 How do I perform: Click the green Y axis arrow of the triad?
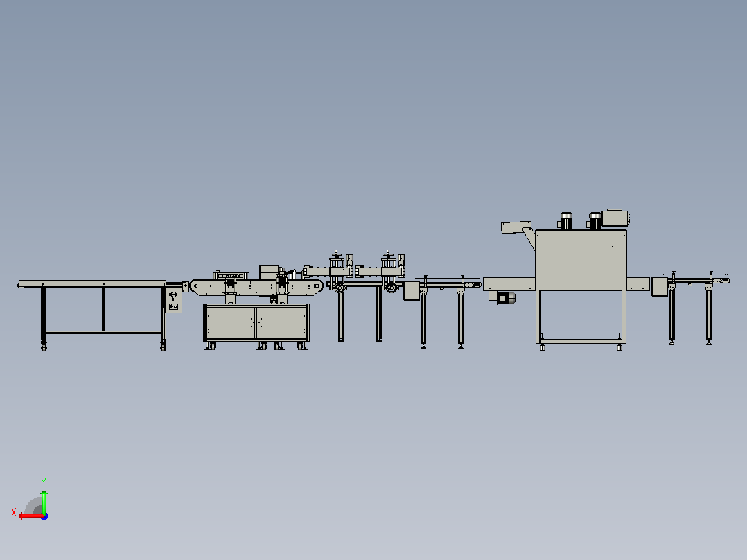44,501
